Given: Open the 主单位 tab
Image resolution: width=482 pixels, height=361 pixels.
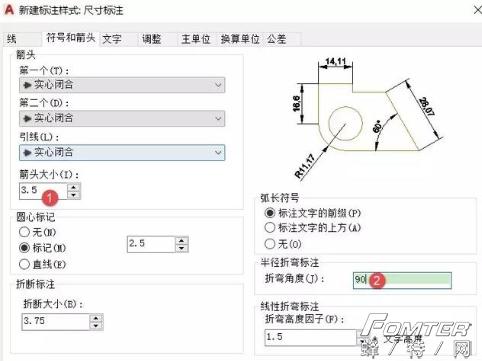Looking at the screenshot, I should pos(196,39).
